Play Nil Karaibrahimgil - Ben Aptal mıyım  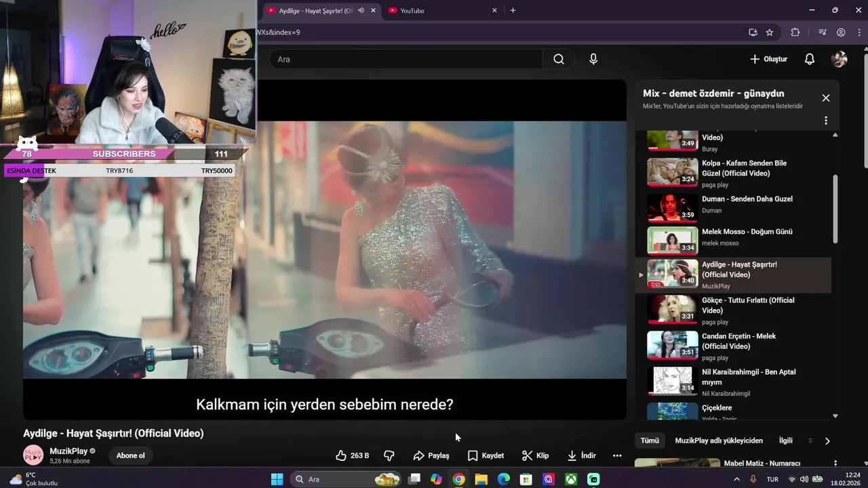point(734,382)
